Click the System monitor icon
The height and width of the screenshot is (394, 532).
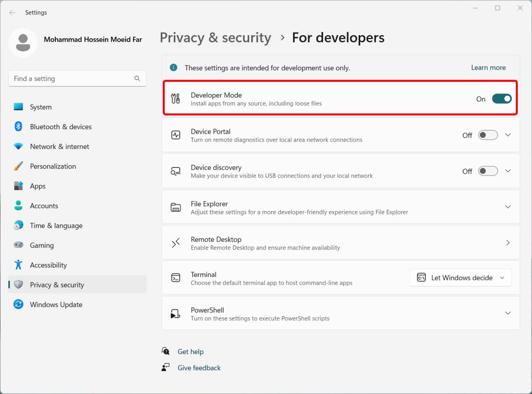[x=18, y=107]
